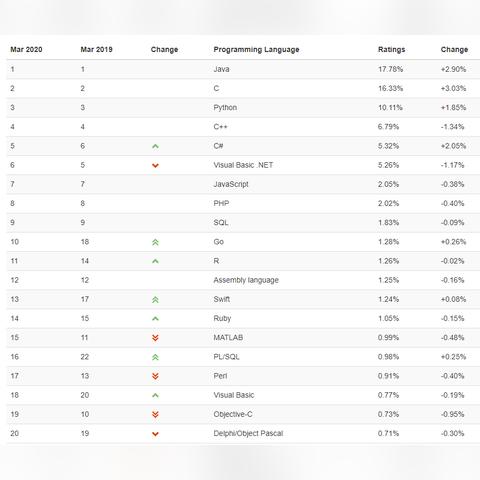Click the Assembly language entry

(246, 280)
